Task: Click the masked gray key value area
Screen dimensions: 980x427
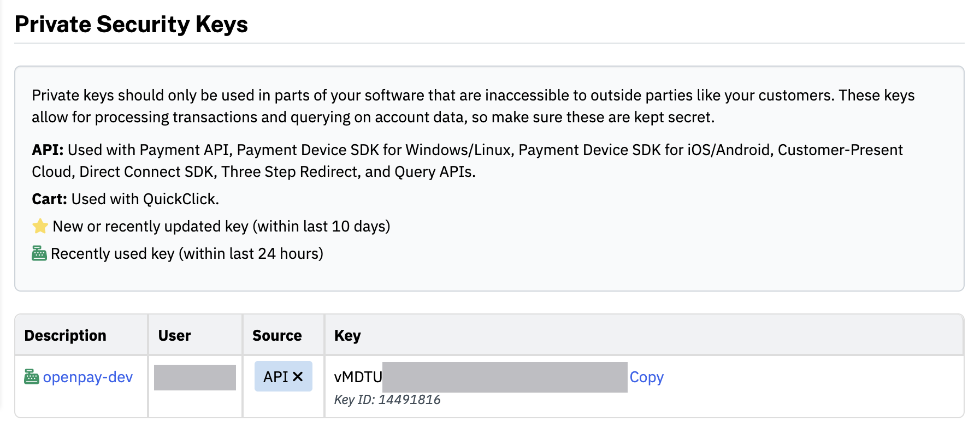Action: coord(505,377)
